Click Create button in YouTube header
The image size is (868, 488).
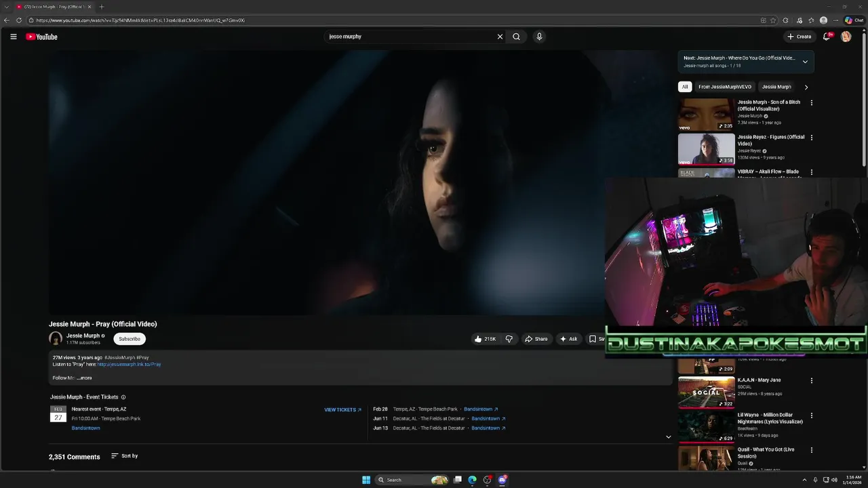800,37
